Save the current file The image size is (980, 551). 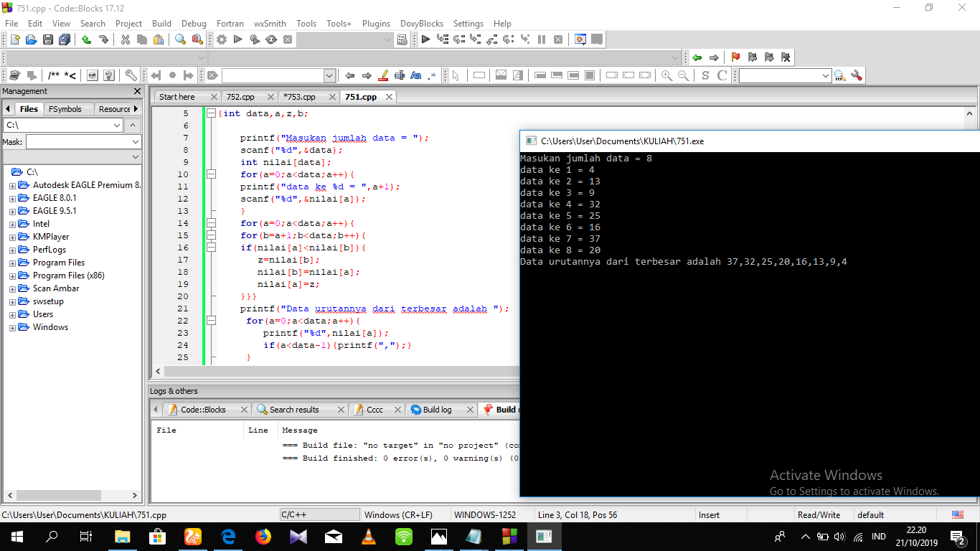48,39
